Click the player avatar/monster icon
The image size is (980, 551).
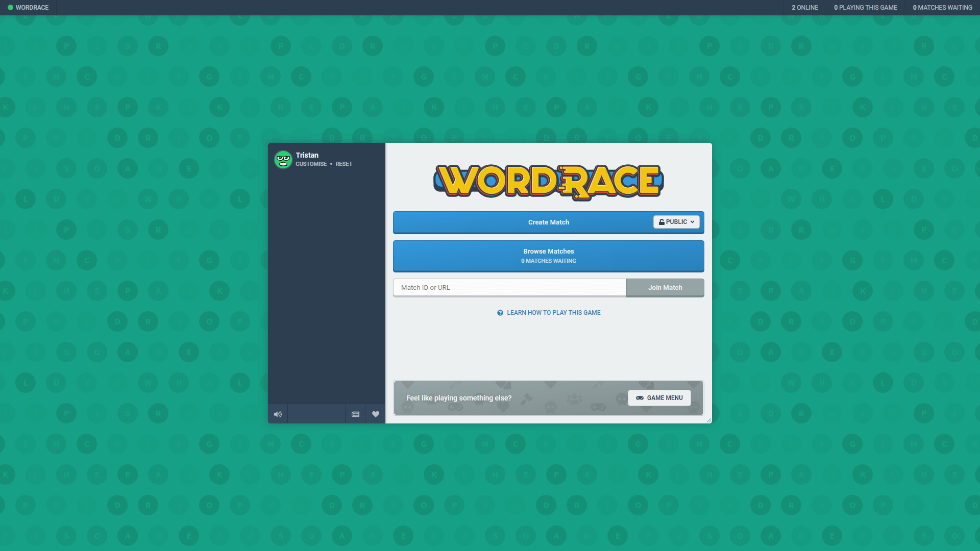click(283, 159)
